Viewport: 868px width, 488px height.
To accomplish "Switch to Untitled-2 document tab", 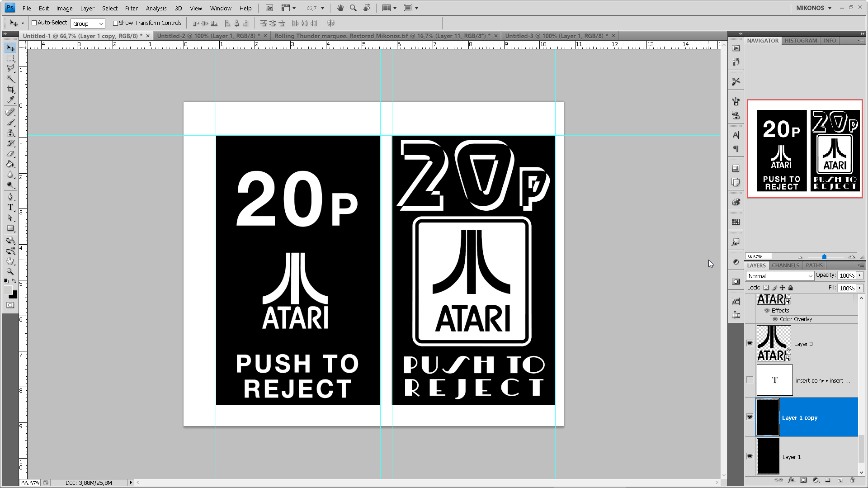I will click(x=208, y=36).
